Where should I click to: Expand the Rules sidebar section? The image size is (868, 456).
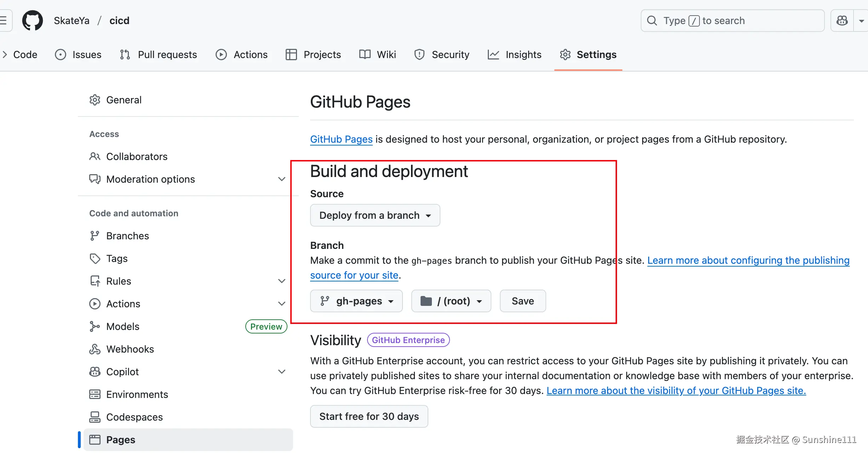click(281, 281)
